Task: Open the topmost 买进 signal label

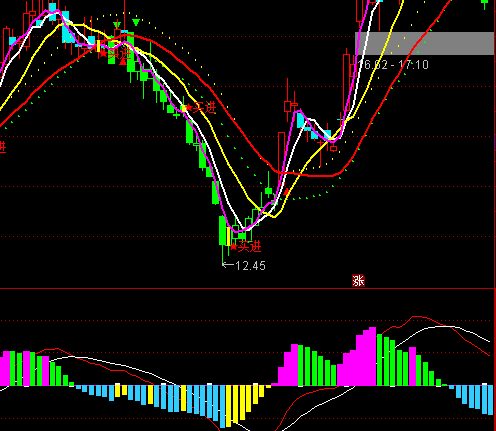Action: [119, 53]
